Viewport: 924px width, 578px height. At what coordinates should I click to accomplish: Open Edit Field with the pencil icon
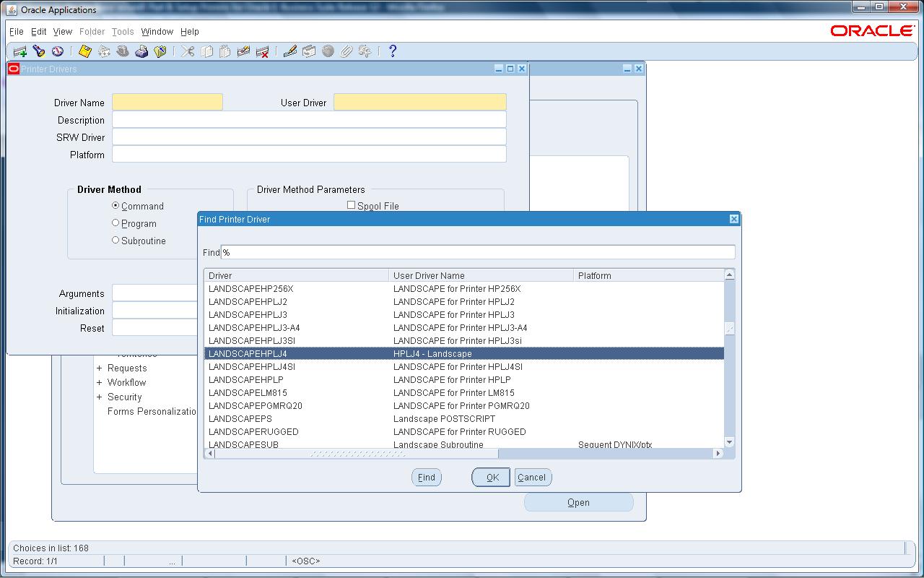pos(290,51)
